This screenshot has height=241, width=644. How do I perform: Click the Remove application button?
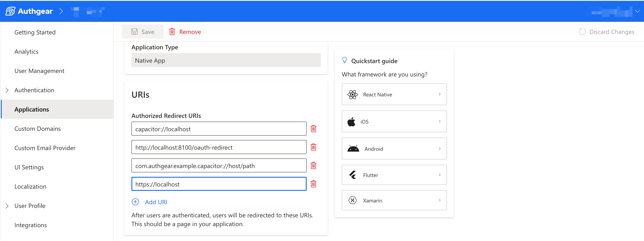(x=185, y=32)
